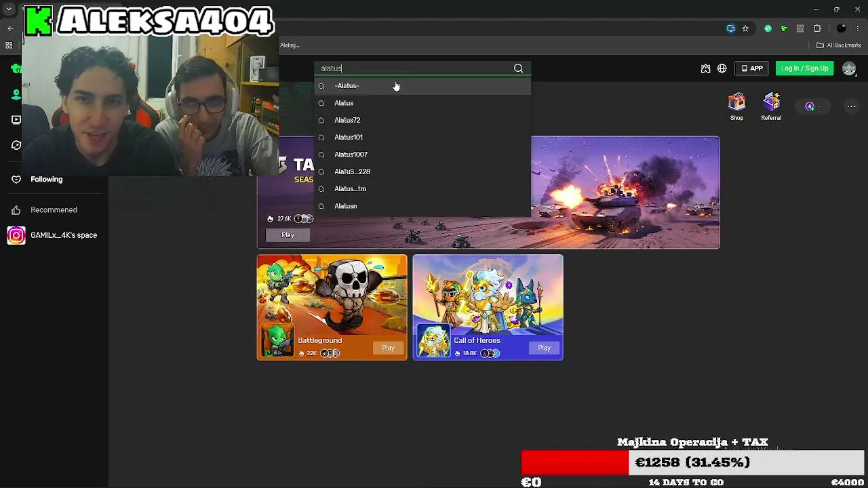Screen dimensions: 868x488
Task: Open the globe language selector
Action: pyautogui.click(x=722, y=68)
